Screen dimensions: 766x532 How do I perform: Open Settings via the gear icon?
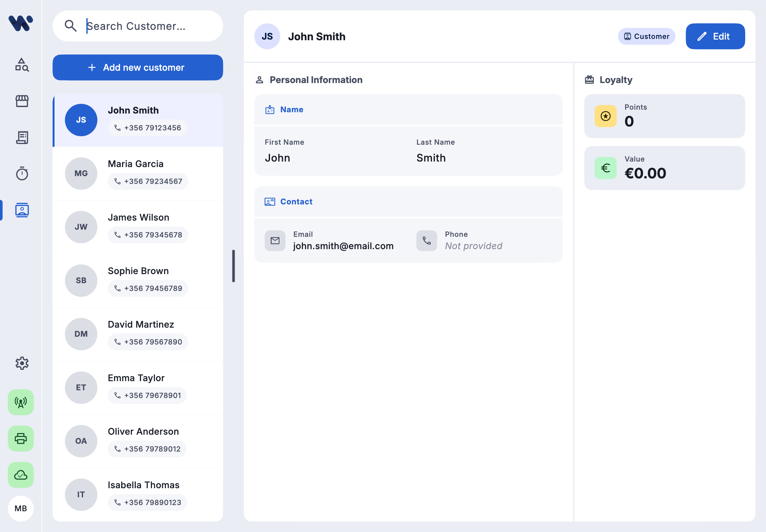(21, 363)
